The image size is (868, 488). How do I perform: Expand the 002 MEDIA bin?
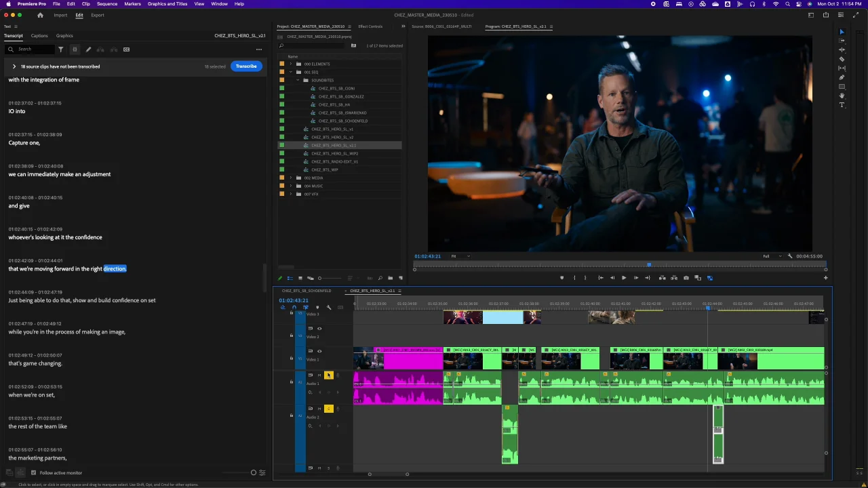pyautogui.click(x=291, y=178)
